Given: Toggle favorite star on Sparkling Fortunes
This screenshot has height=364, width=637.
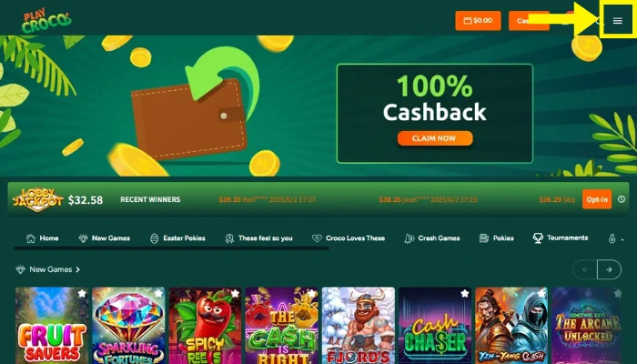Looking at the screenshot, I should (158, 293).
